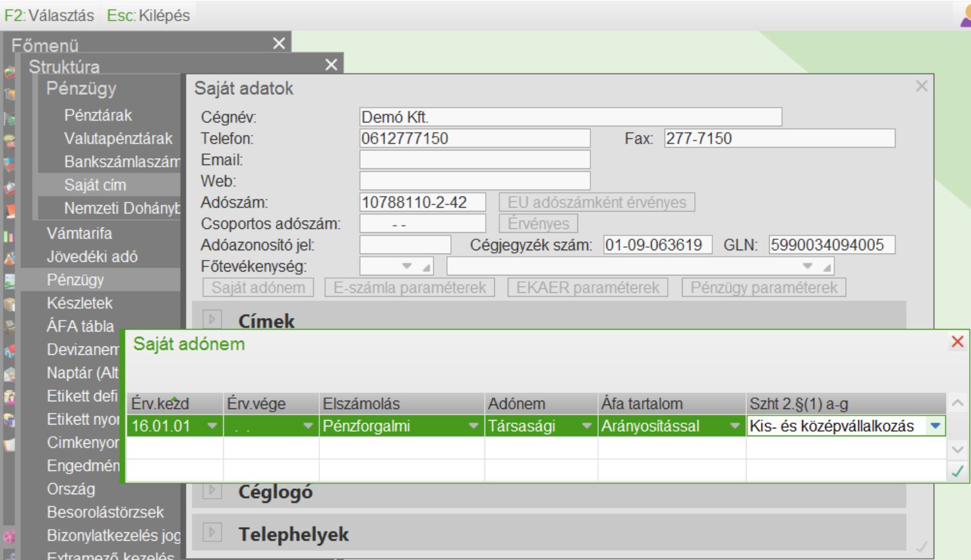Close the Főmenü panel
971x560 pixels.
(279, 43)
